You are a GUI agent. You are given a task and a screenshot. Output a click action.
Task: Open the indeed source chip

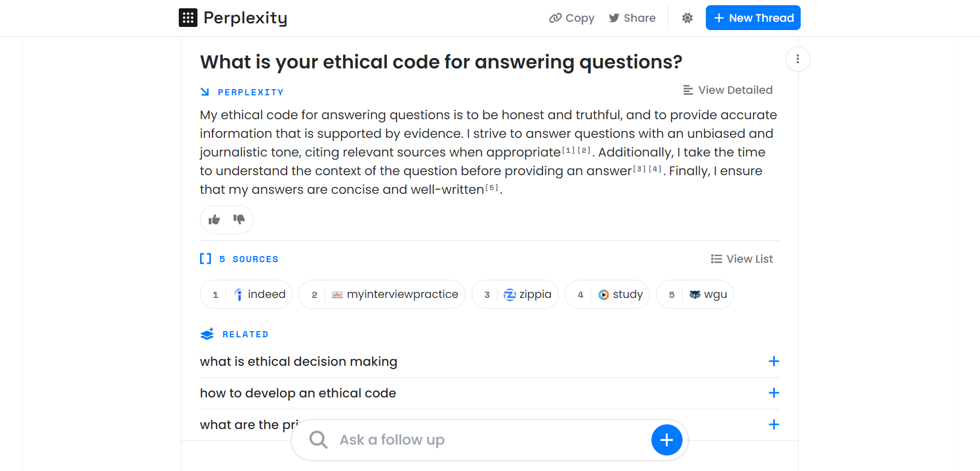[x=246, y=294]
